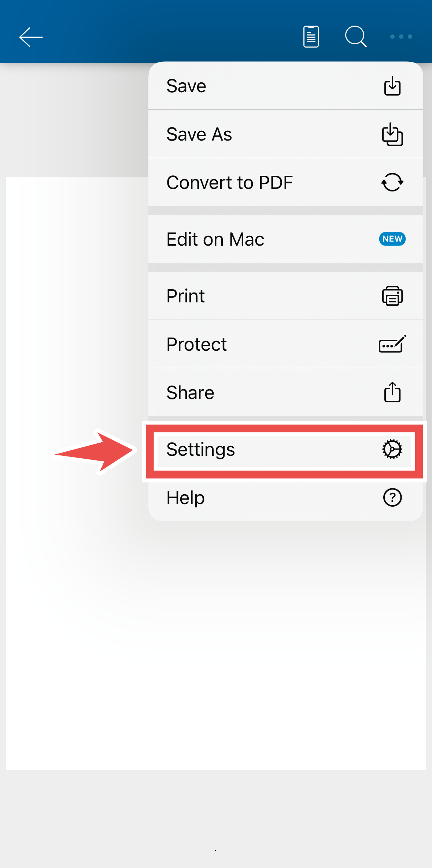432x868 pixels.
Task: Tap the Save As copy icon
Action: (x=392, y=134)
